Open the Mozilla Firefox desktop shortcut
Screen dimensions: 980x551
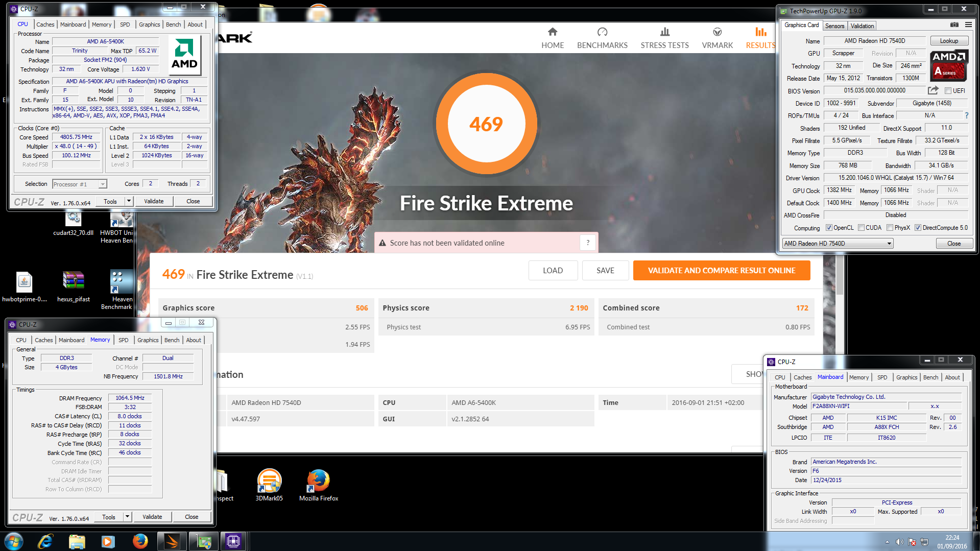319,485
